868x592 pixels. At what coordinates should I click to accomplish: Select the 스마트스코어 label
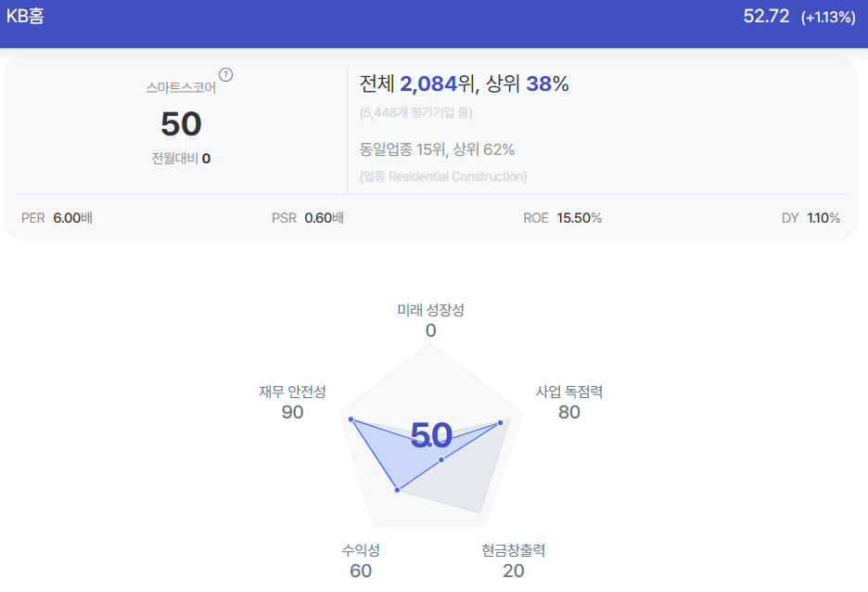point(181,87)
